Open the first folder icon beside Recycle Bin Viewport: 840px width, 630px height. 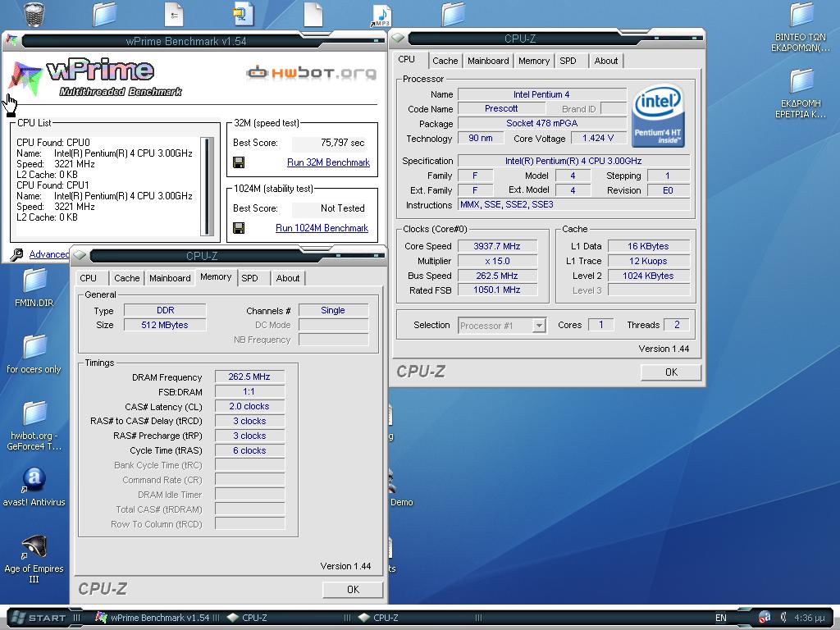click(104, 15)
